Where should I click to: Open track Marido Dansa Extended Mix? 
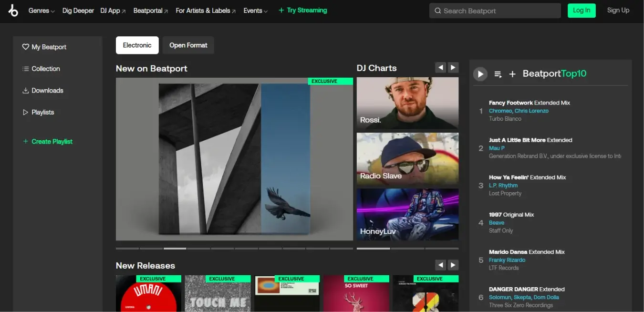click(527, 252)
